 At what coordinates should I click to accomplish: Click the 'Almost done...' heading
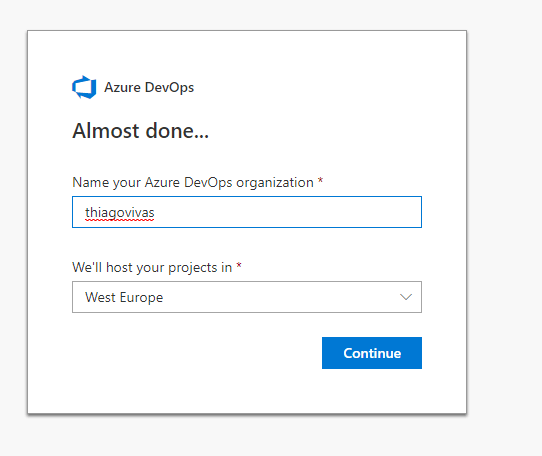point(140,131)
